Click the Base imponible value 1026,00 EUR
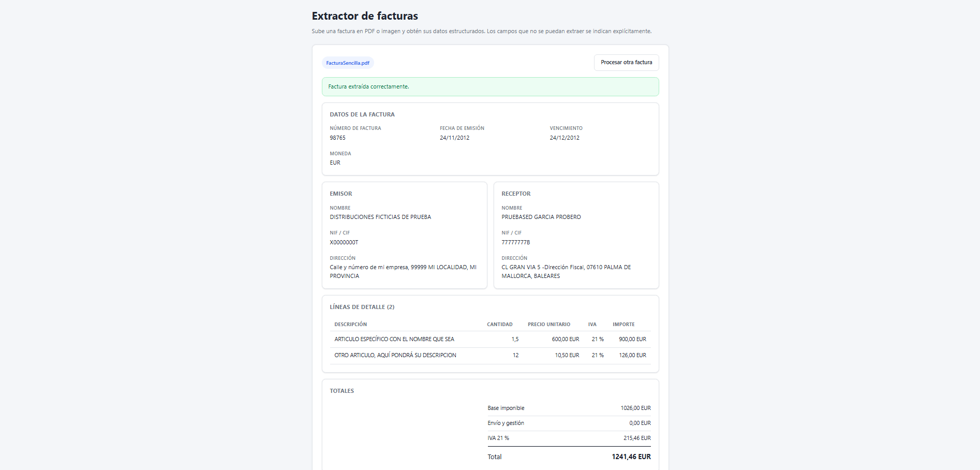The width and height of the screenshot is (980, 470). 635,408
